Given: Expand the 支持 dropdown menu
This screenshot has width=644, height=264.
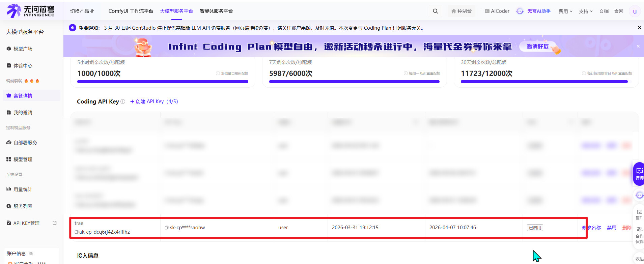Looking at the screenshot, I should [586, 11].
